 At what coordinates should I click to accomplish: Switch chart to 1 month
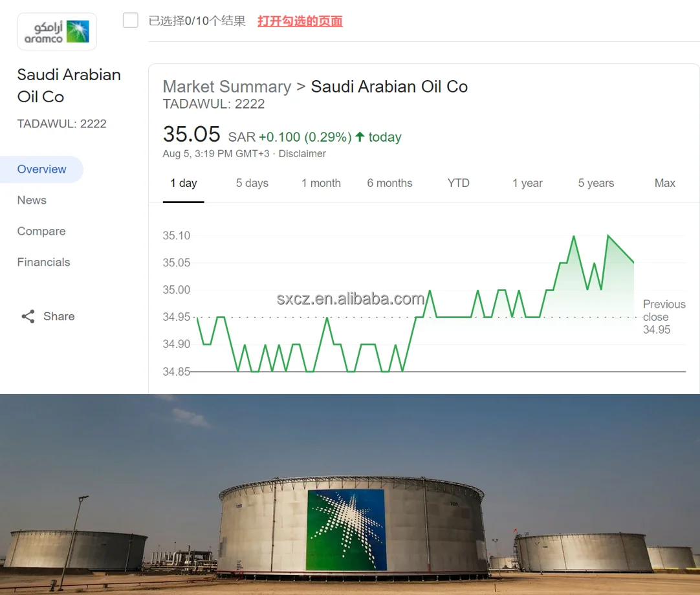321,183
